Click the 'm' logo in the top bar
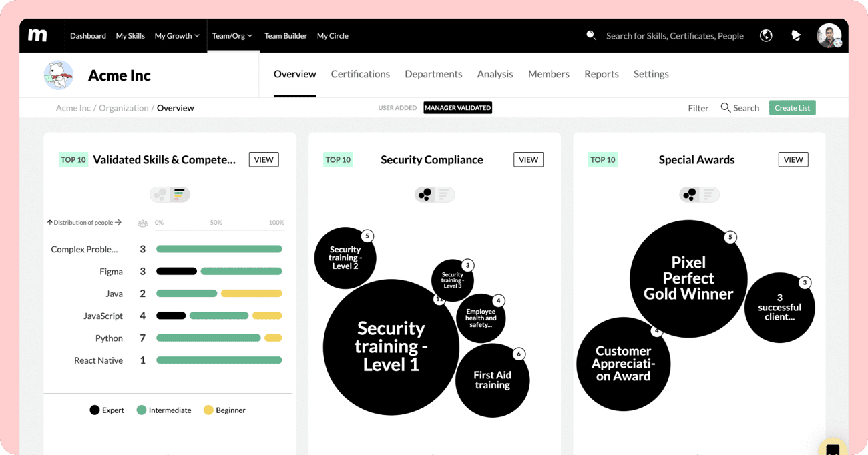 [x=37, y=35]
